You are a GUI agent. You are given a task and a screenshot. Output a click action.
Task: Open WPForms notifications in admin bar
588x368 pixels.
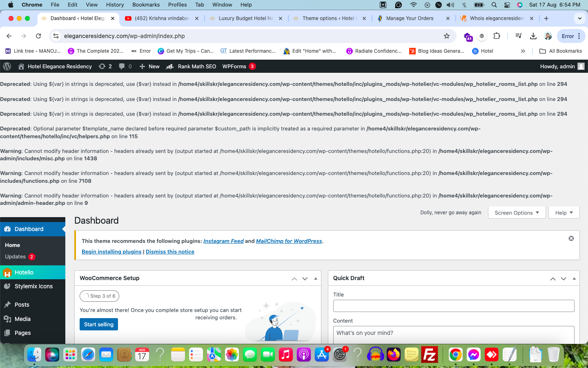pyautogui.click(x=239, y=66)
